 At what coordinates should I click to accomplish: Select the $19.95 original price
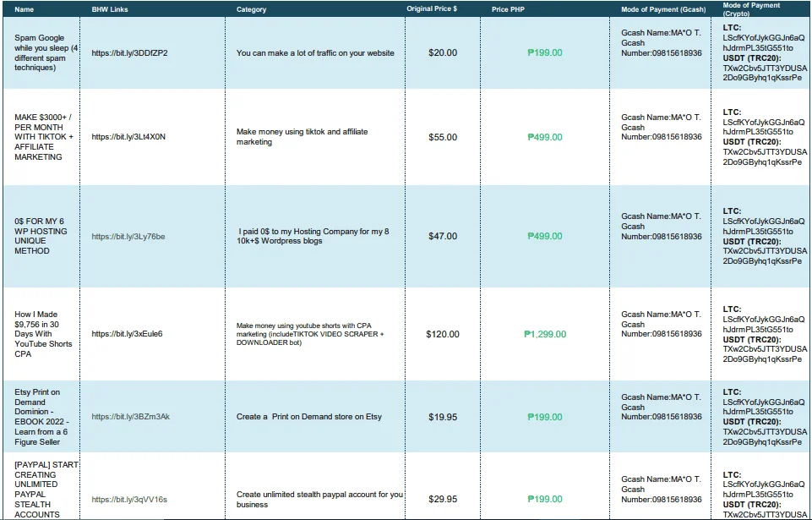[443, 418]
